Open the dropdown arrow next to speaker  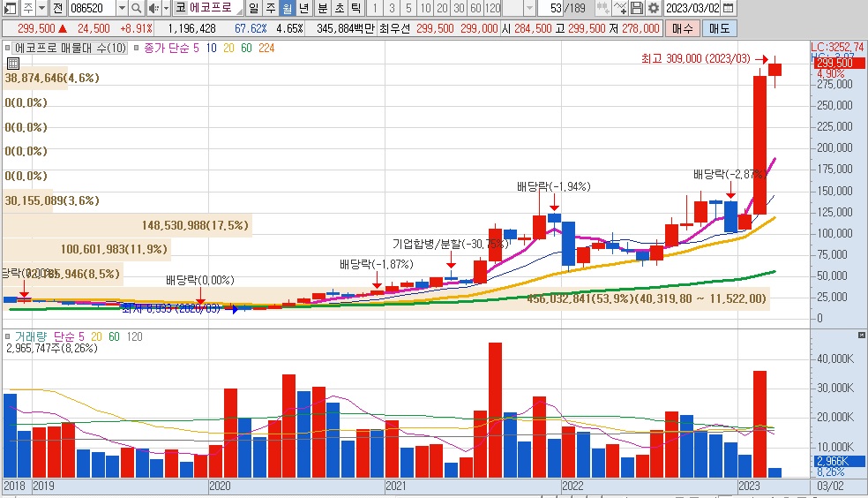[x=166, y=8]
